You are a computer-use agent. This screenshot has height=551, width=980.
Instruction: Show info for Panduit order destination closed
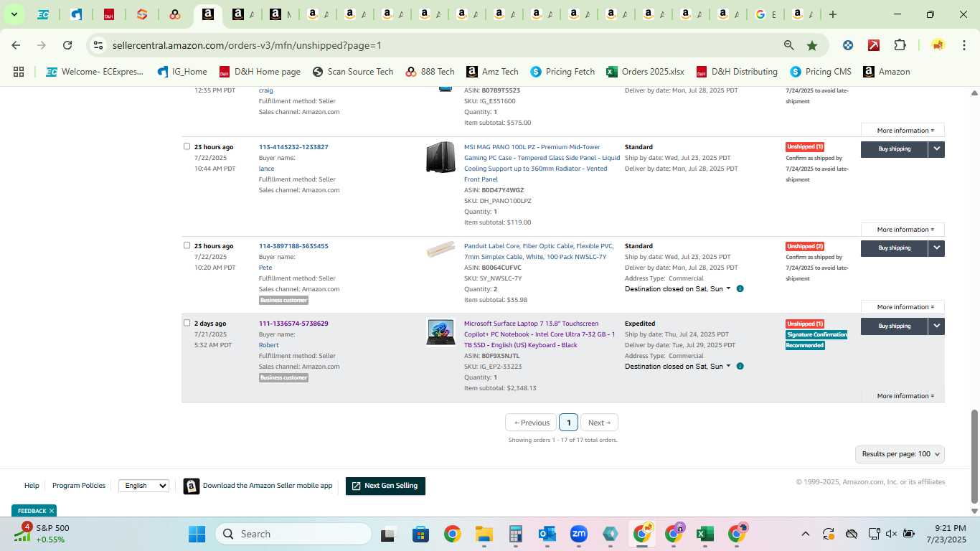tap(740, 288)
